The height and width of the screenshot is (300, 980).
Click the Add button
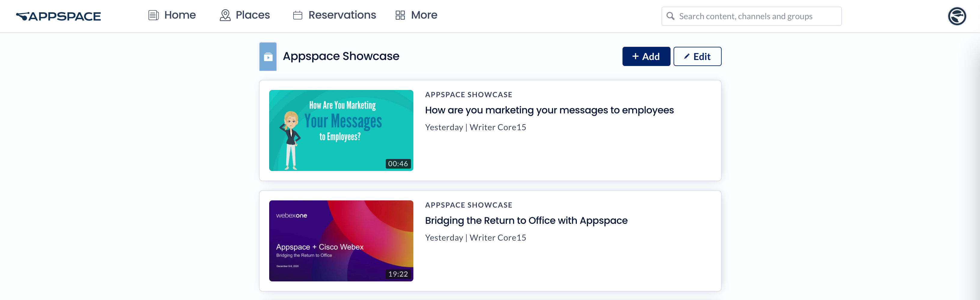[x=646, y=56]
